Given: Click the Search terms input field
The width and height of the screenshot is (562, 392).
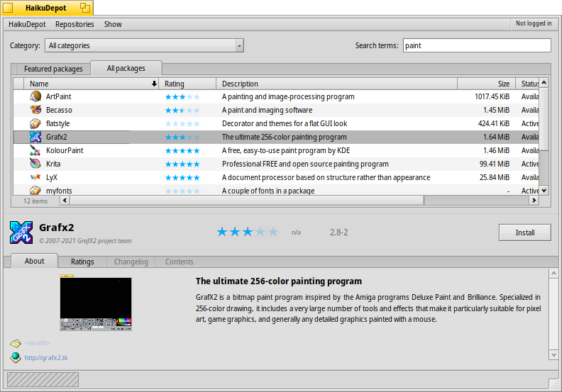Looking at the screenshot, I should coord(477,45).
